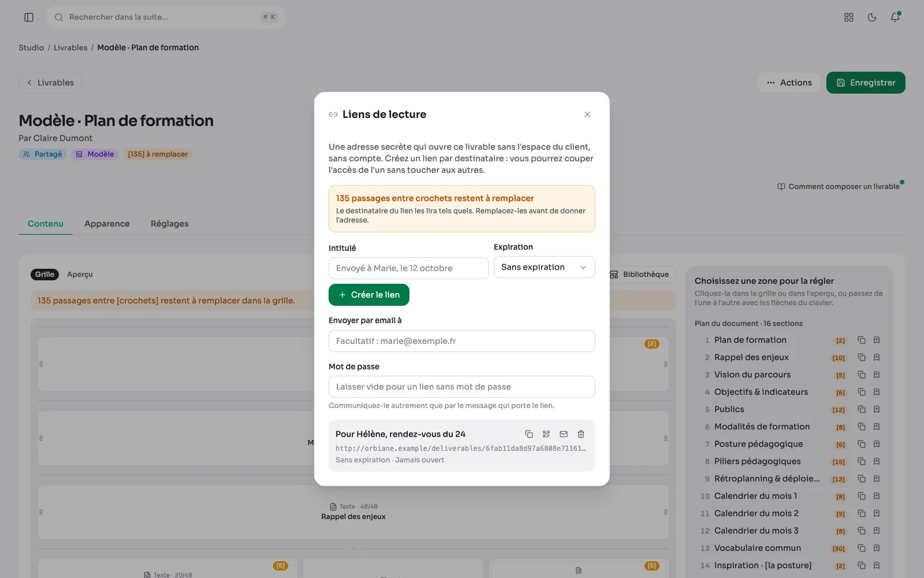924x578 pixels.
Task: Focus the suite search box
Action: (x=166, y=17)
